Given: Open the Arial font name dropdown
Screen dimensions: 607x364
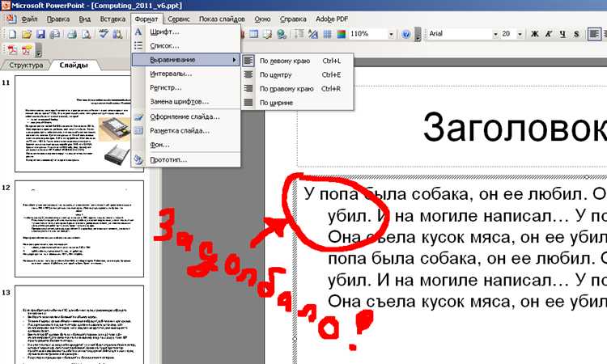Looking at the screenshot, I should (495, 34).
